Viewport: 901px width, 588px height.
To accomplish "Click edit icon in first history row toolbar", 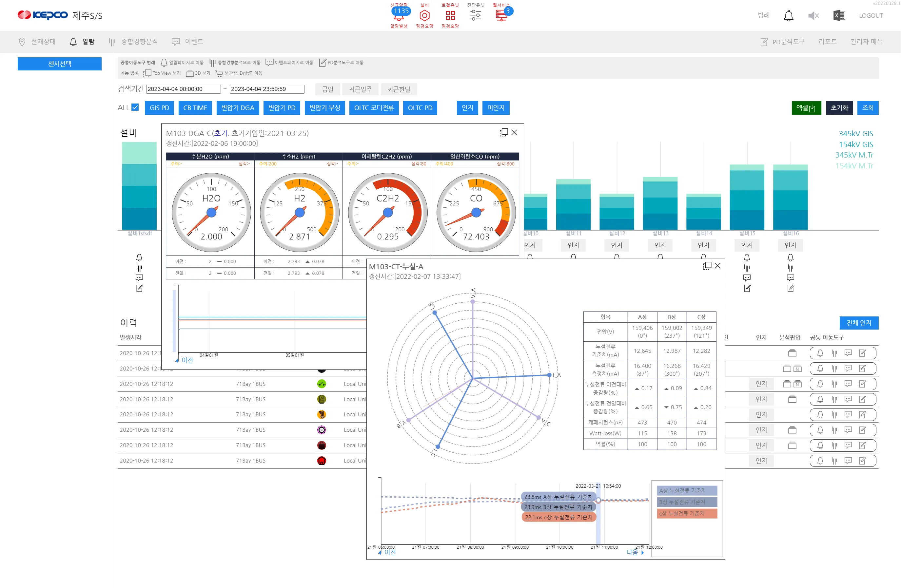I will click(862, 353).
